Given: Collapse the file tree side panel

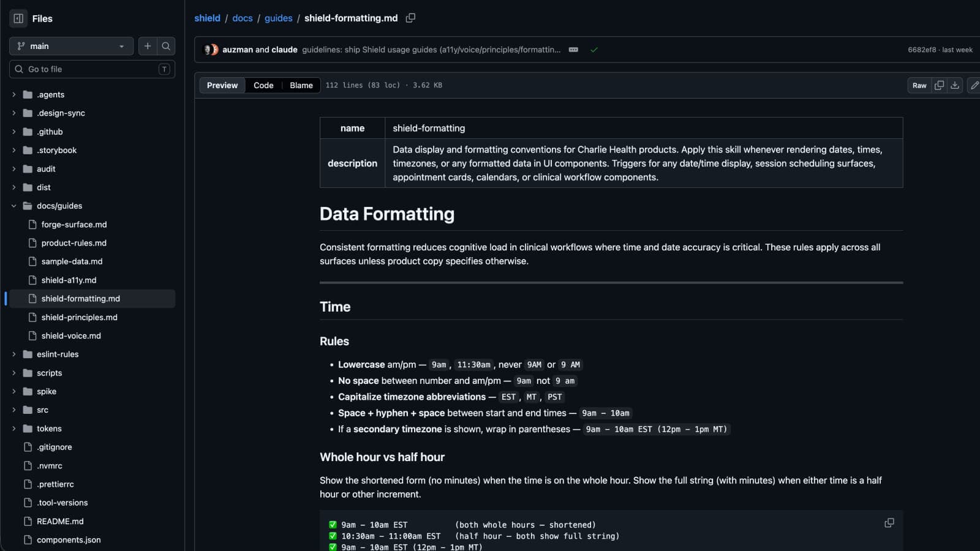Looking at the screenshot, I should 18,18.
